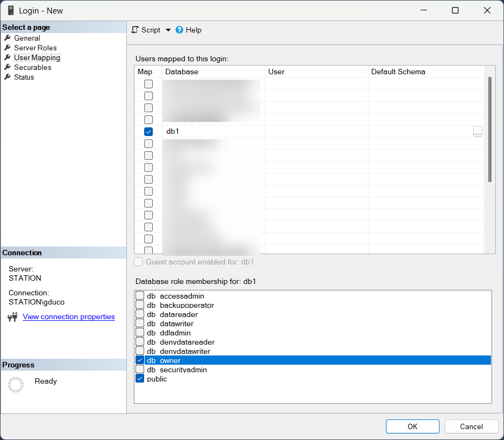Image resolution: width=504 pixels, height=440 pixels.
Task: Click the Cancel button
Action: point(471,426)
